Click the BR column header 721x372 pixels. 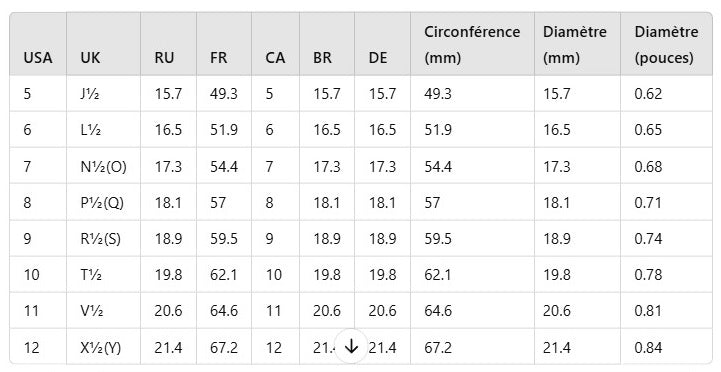pos(327,44)
